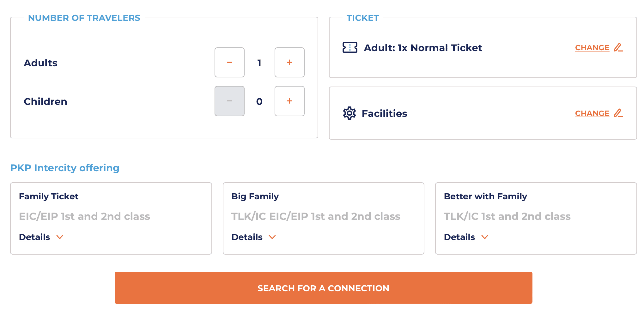Click the disabled minus button for Children
The height and width of the screenshot is (314, 644).
click(229, 101)
